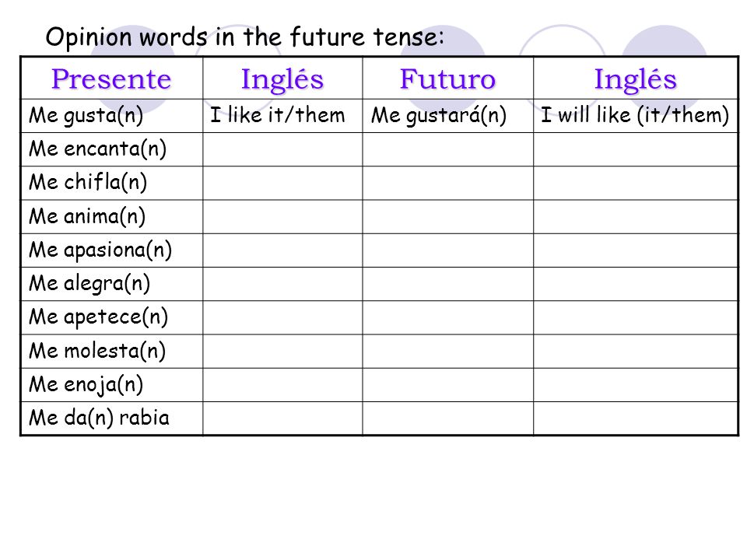This screenshot has width=747, height=560.
Task: Click the 'Me anima(n)' cell
Action: click(x=112, y=217)
